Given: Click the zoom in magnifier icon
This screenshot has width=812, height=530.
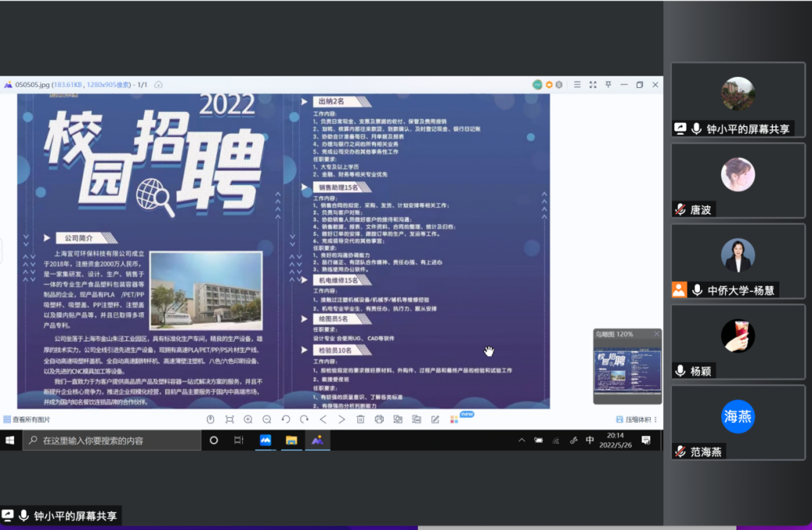Looking at the screenshot, I should (x=248, y=419).
